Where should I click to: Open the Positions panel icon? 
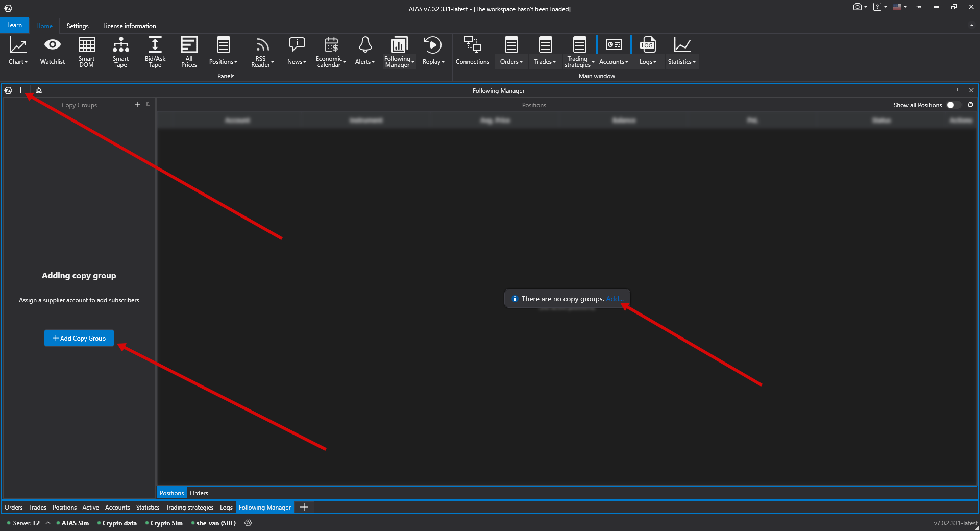point(223,45)
